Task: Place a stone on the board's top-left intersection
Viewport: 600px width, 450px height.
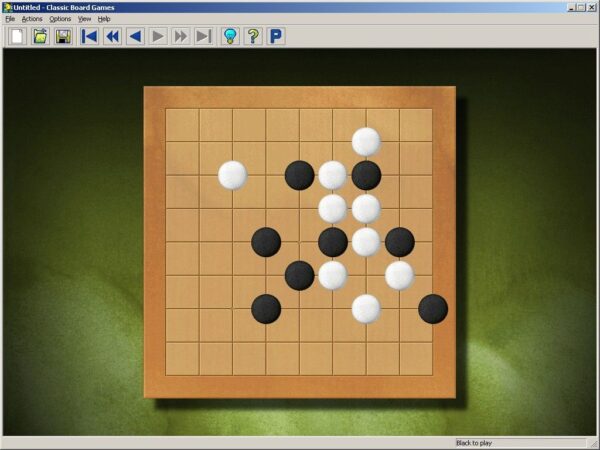Action: coord(166,109)
